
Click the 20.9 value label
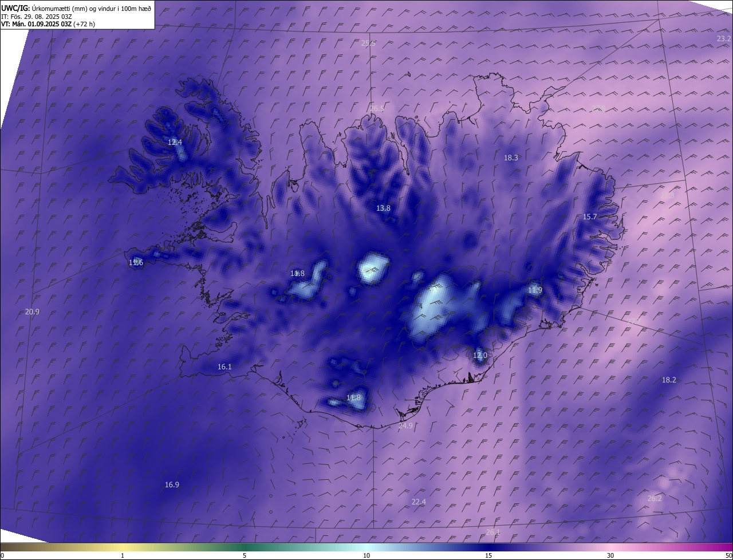tap(32, 311)
